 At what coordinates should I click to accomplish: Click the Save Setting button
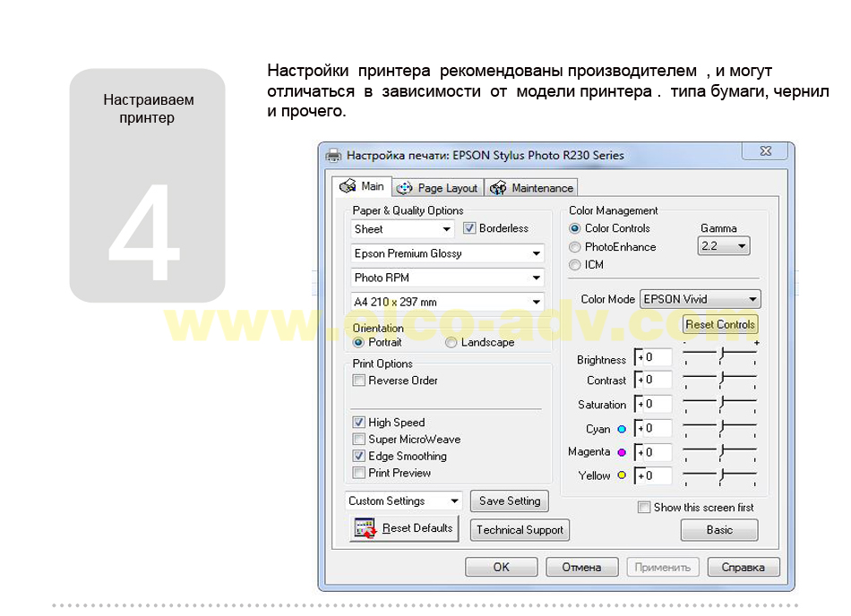[510, 501]
